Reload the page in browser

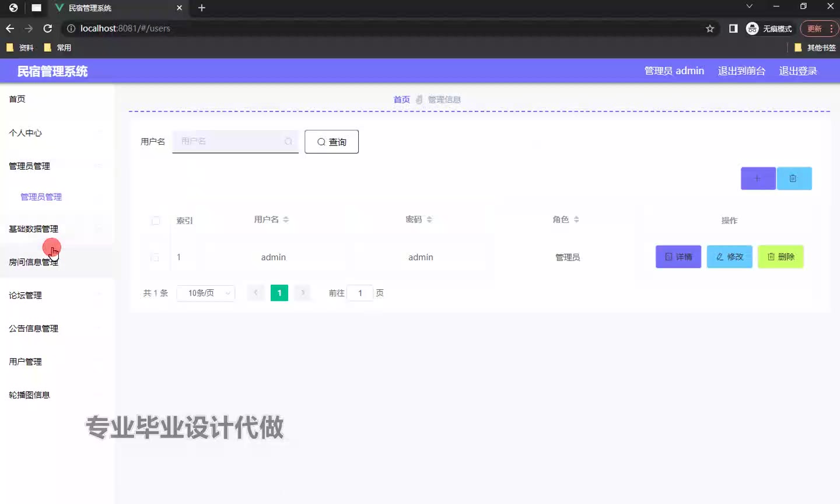48,29
